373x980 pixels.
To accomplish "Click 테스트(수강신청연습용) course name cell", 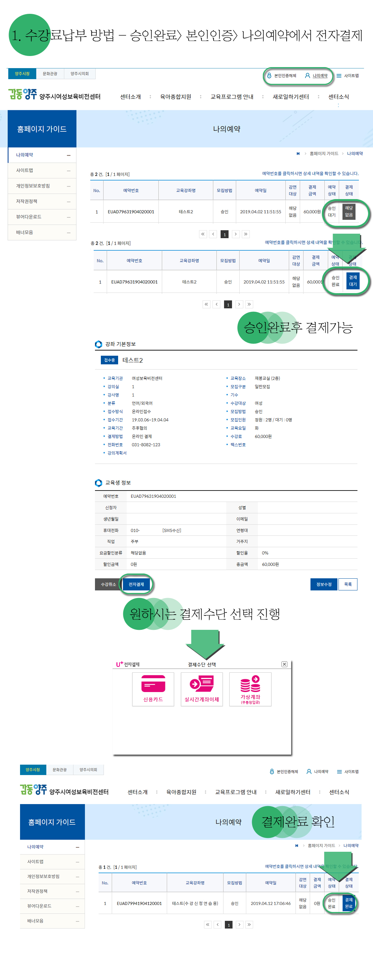I will point(195,903).
